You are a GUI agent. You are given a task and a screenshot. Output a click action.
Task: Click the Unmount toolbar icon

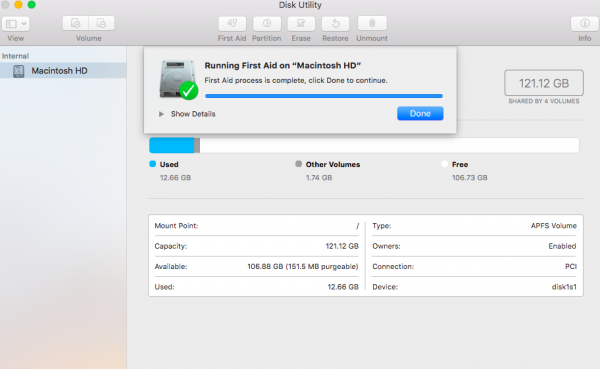point(372,23)
